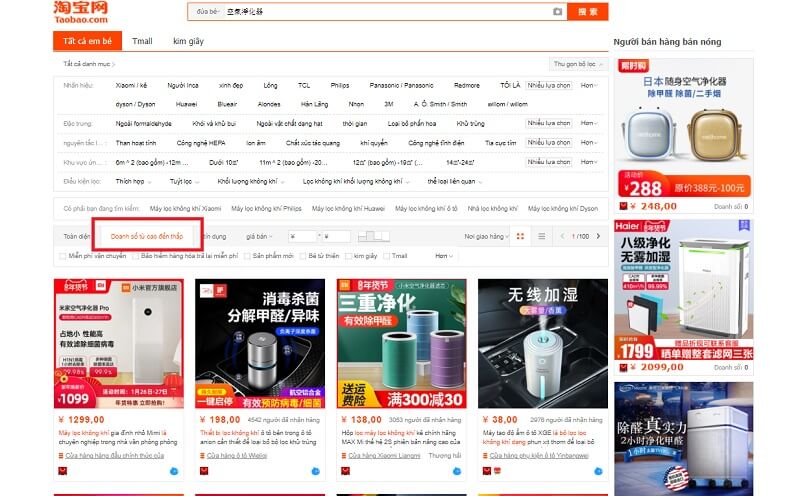This screenshot has width=800, height=496.
Task: Open chat icon on ¥38 product card
Action: click(x=598, y=471)
